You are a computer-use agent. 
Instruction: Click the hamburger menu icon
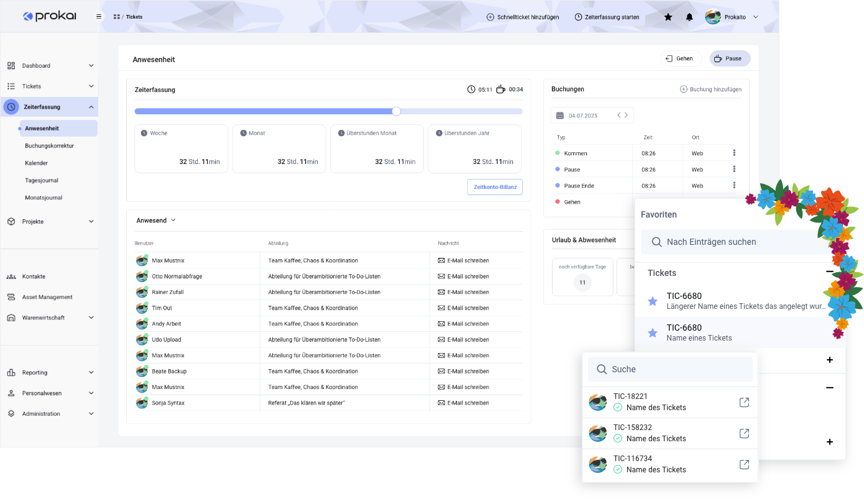pyautogui.click(x=99, y=17)
